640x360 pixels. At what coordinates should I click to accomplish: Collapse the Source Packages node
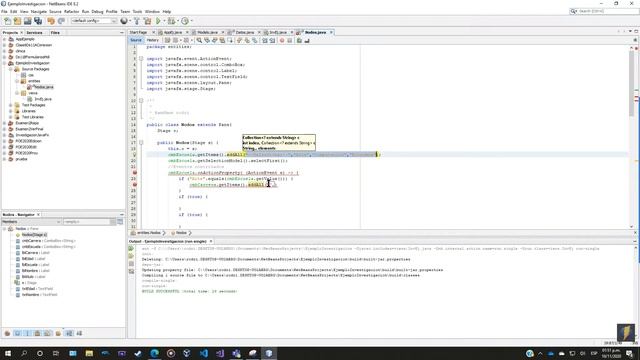click(x=11, y=69)
